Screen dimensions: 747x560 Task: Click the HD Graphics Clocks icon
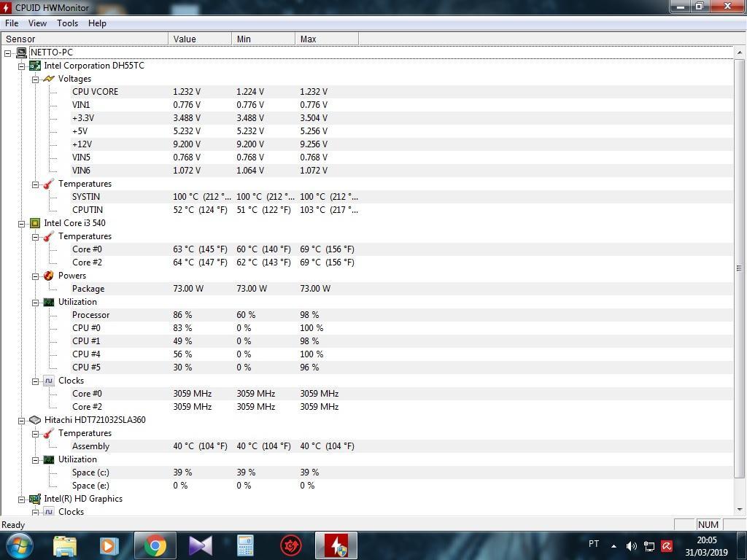(x=49, y=511)
